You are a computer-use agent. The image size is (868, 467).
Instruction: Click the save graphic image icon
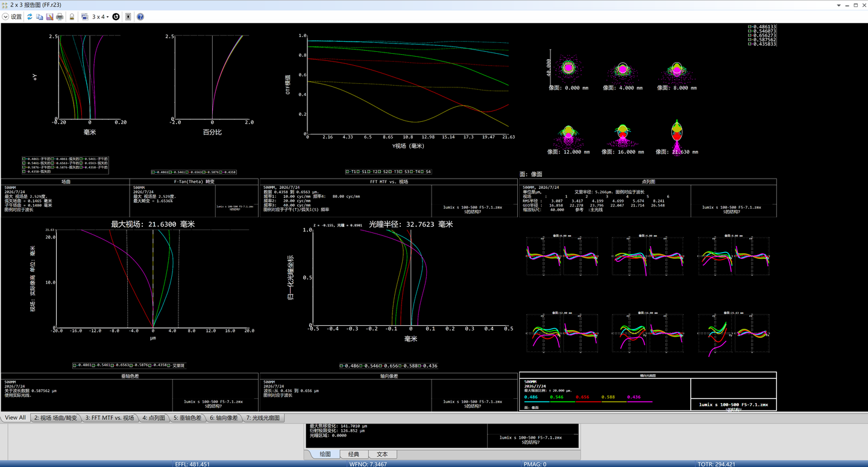tap(50, 17)
